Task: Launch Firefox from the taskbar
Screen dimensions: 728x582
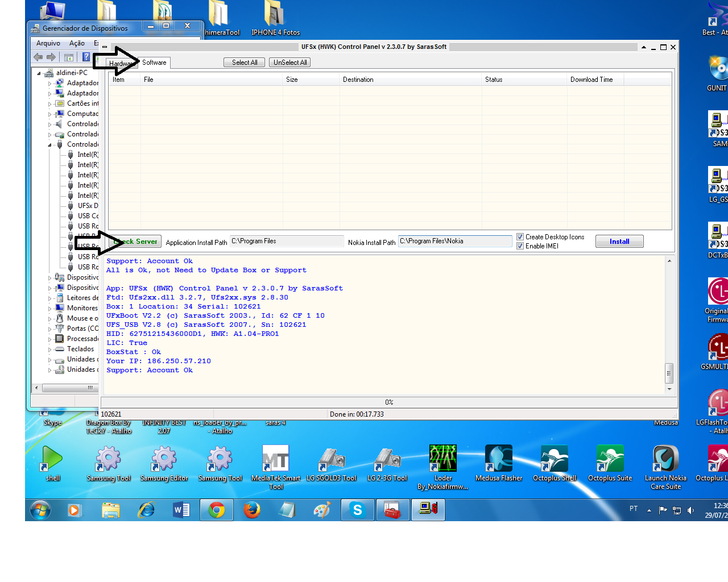Action: pos(251,510)
